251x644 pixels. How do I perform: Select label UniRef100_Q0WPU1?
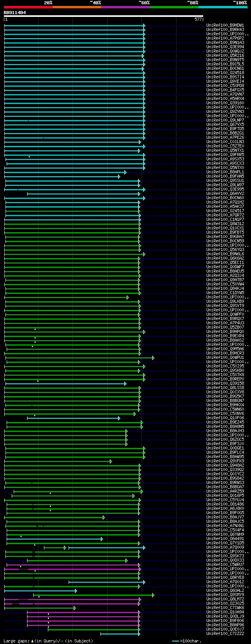click(225, 358)
